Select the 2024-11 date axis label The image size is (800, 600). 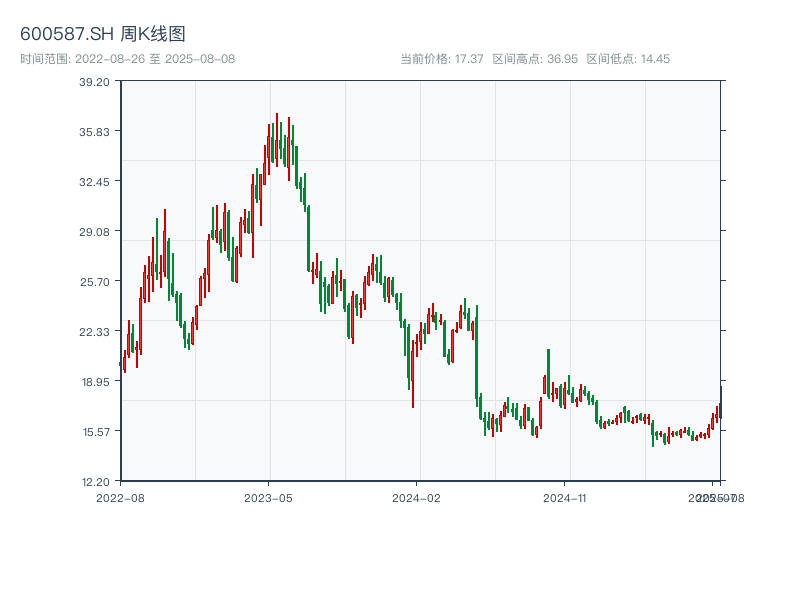click(566, 497)
